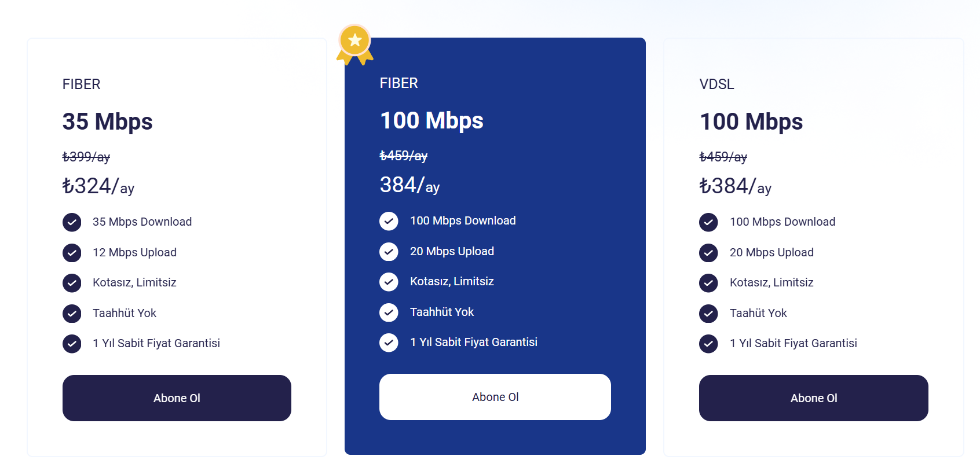Click white Abone Ol button in featured plan

coord(495,397)
